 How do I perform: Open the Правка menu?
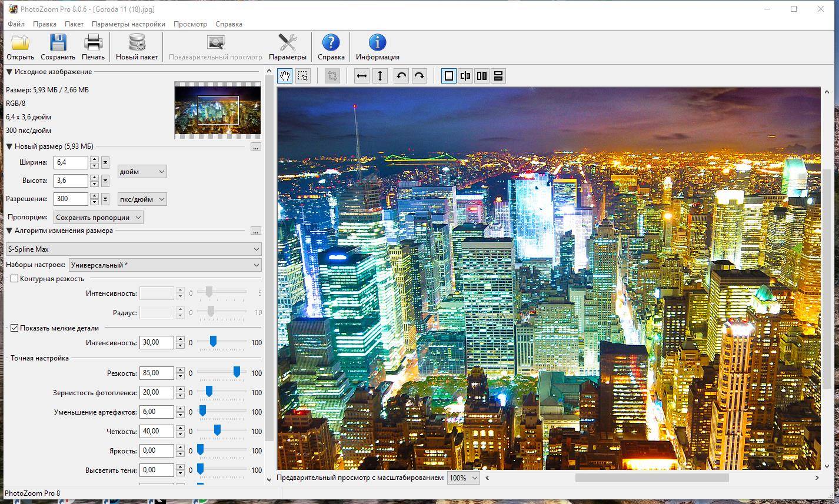point(45,24)
